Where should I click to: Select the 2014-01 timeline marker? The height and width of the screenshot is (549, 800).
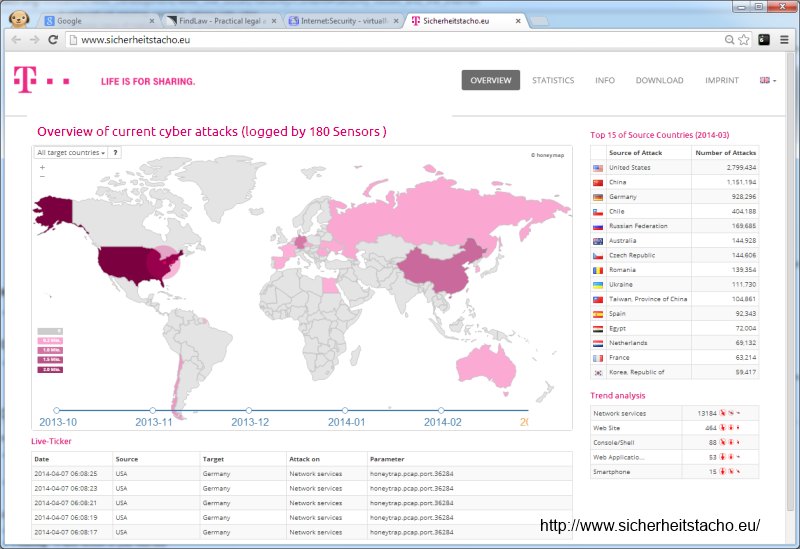tap(345, 410)
